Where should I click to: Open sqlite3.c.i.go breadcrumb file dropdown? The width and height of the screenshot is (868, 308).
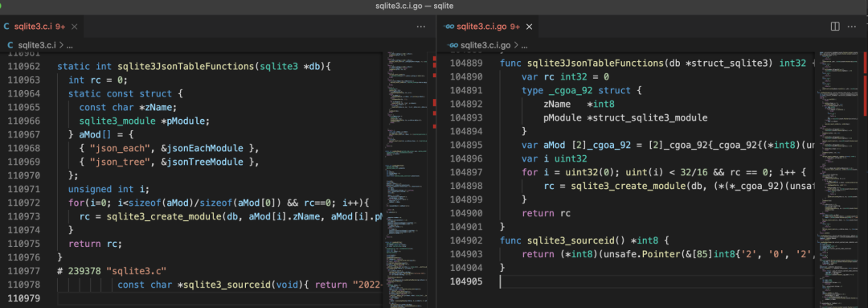pyautogui.click(x=485, y=45)
